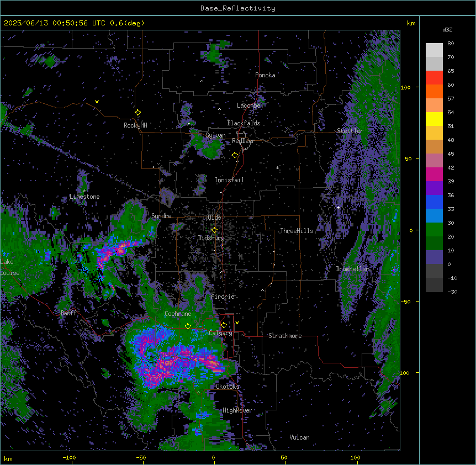Screen dimensions: 476x465
Task: Select the Limestone label
Action: pyautogui.click(x=84, y=197)
